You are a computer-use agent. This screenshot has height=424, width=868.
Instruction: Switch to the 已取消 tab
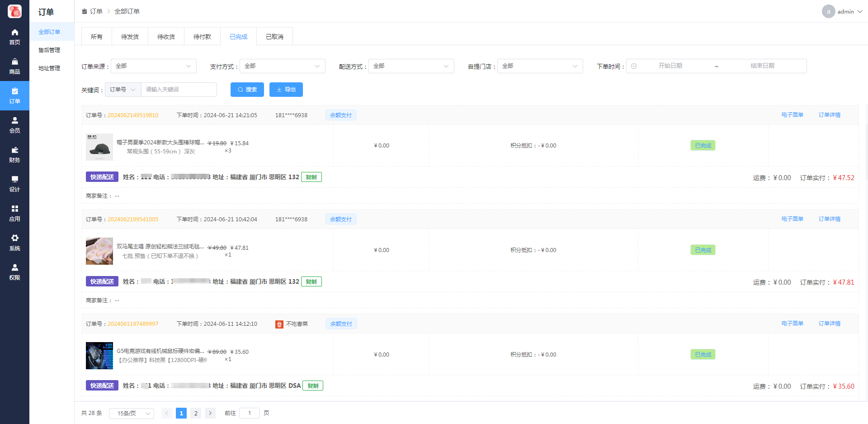click(274, 37)
